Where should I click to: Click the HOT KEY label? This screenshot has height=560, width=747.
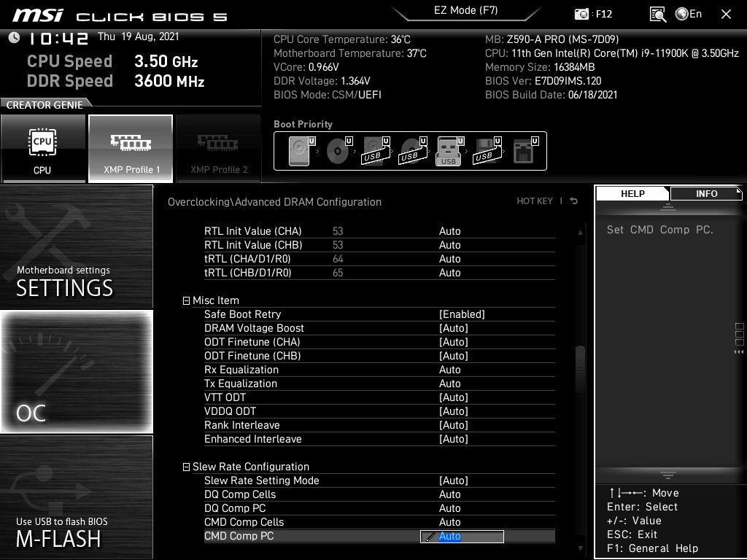[x=535, y=201]
